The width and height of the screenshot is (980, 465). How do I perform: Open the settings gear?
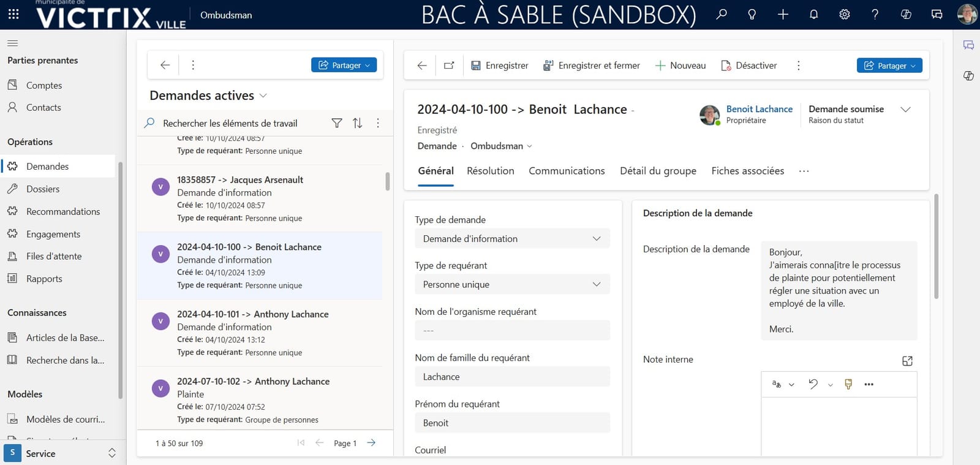click(845, 14)
